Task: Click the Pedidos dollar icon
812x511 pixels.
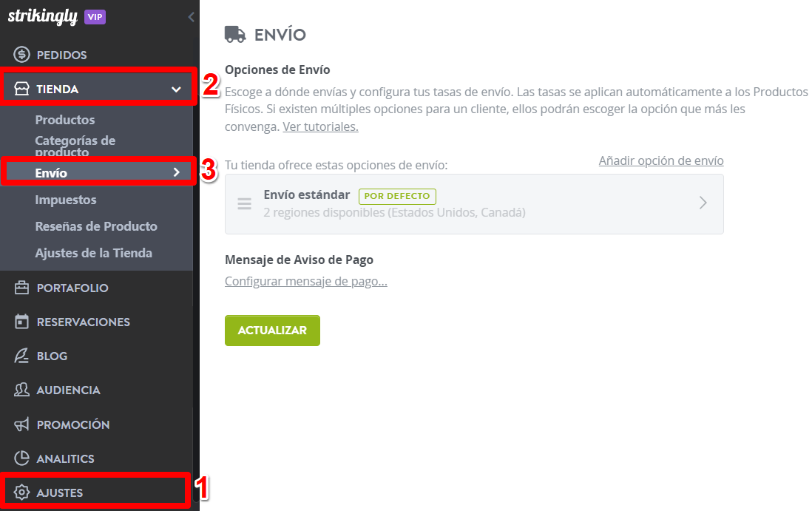Action: (21, 55)
